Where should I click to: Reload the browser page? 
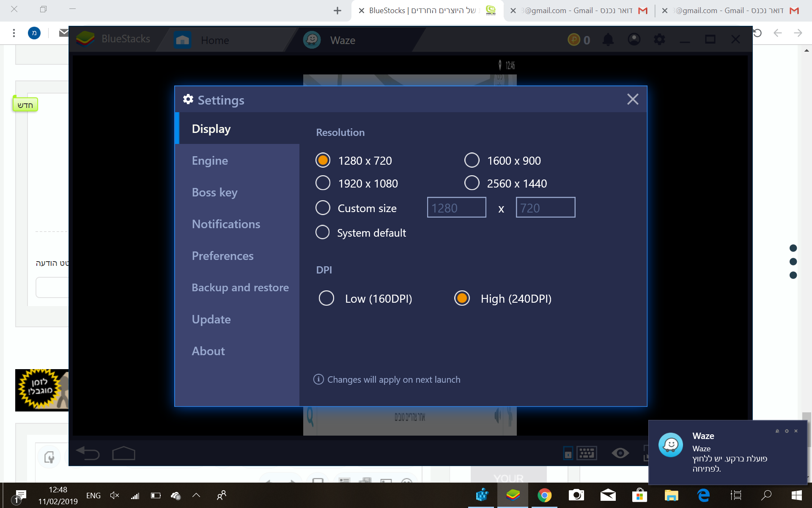[x=757, y=33]
